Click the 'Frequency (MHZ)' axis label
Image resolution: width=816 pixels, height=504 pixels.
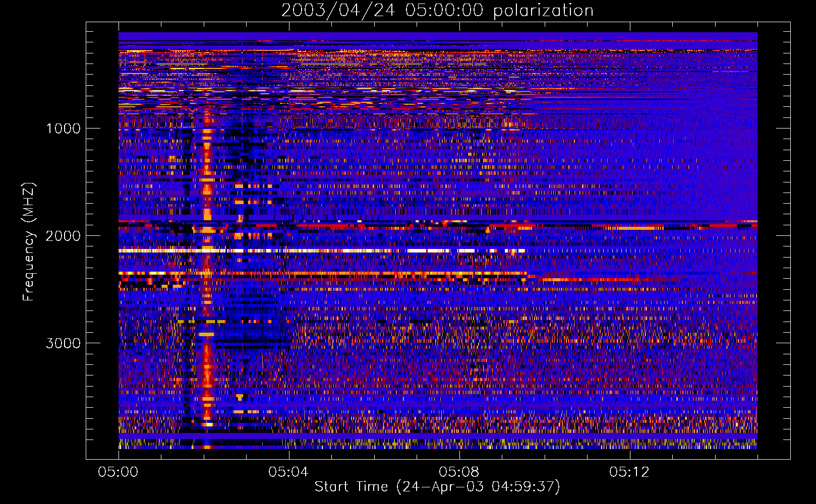pyautogui.click(x=28, y=242)
